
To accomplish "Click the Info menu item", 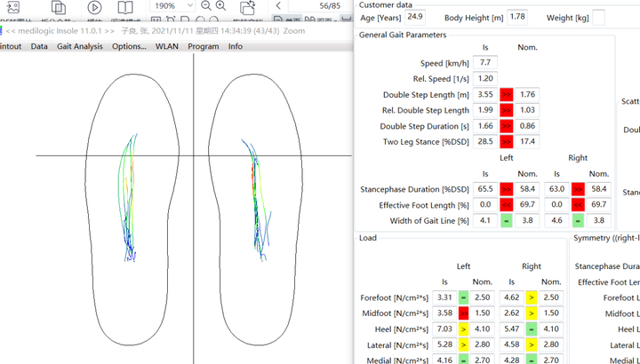I will pos(235,46).
